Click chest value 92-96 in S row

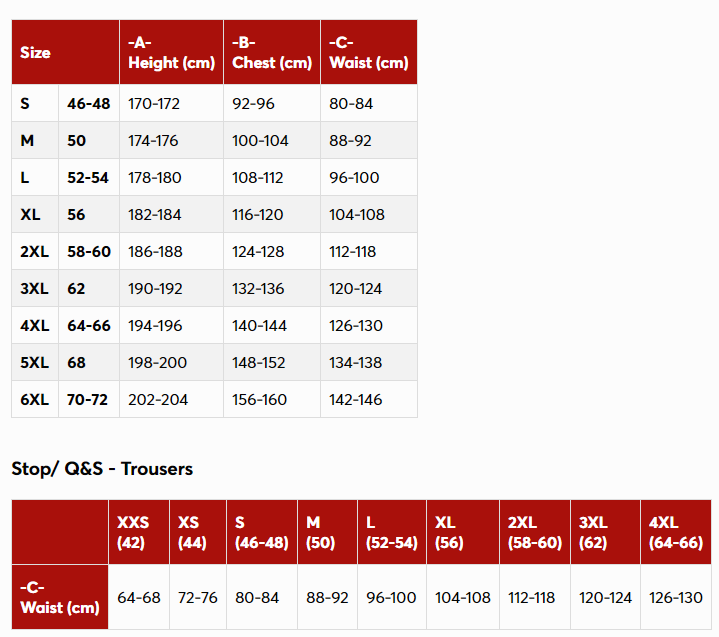pos(253,104)
